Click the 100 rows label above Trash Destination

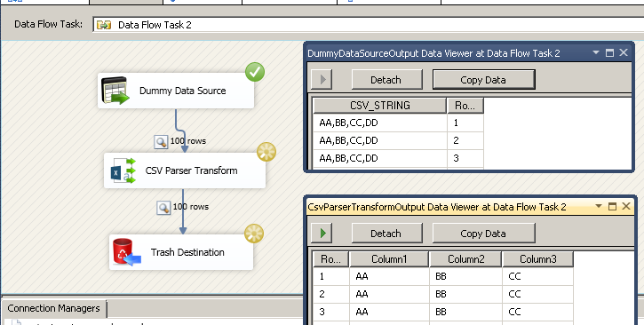tap(191, 206)
